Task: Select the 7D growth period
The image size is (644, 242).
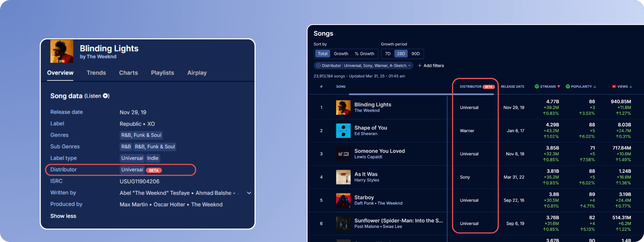Action: [388, 54]
